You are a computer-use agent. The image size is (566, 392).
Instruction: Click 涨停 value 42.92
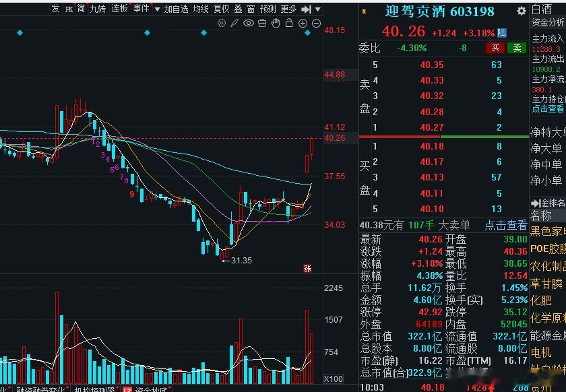431,312
